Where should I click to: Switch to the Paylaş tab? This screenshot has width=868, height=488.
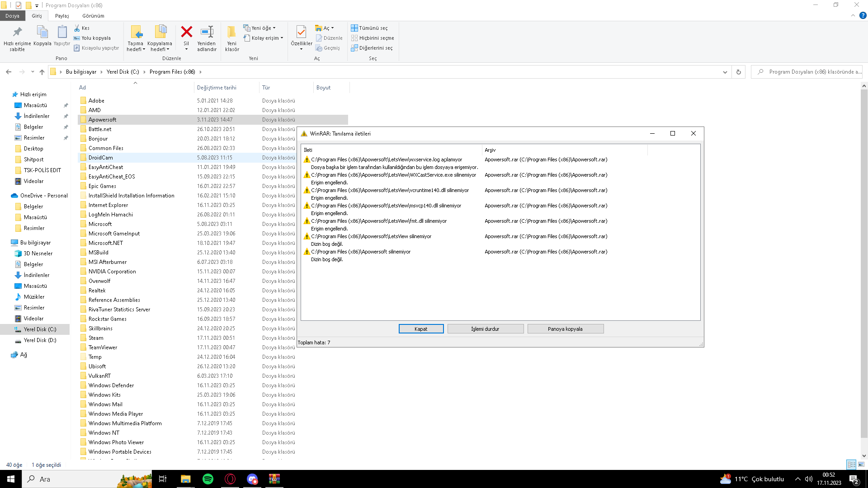pos(62,16)
